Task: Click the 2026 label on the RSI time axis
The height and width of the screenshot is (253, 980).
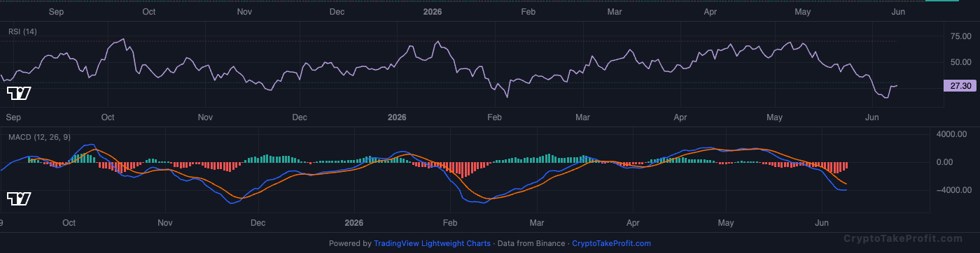Action: (x=398, y=117)
